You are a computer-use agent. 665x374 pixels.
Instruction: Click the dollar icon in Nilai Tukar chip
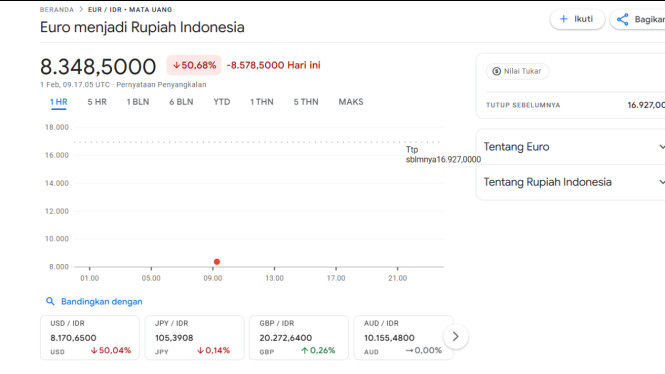click(x=496, y=71)
